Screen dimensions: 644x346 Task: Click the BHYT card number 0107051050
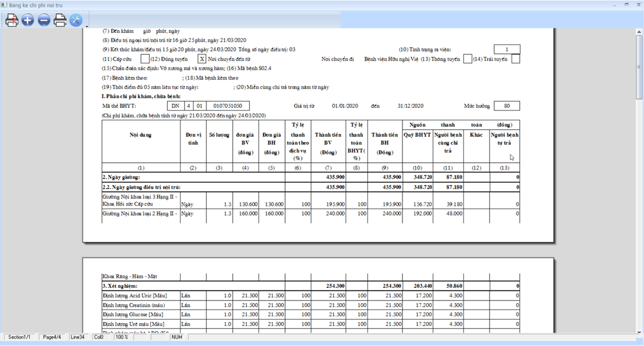coord(228,106)
